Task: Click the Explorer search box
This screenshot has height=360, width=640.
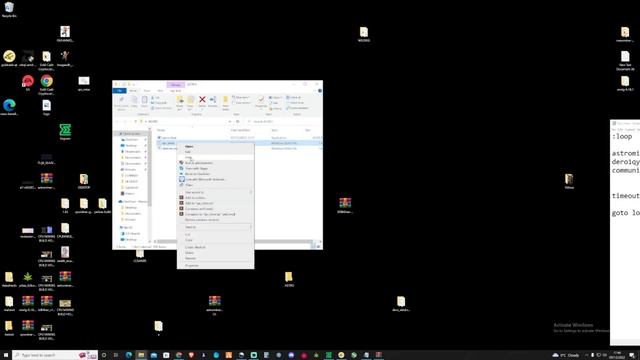Action: [x=284, y=122]
